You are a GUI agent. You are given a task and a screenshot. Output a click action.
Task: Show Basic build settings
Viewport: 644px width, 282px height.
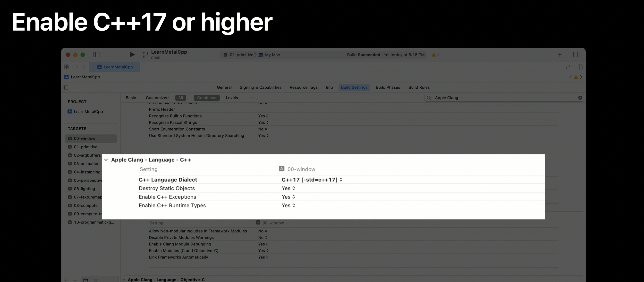tap(131, 98)
